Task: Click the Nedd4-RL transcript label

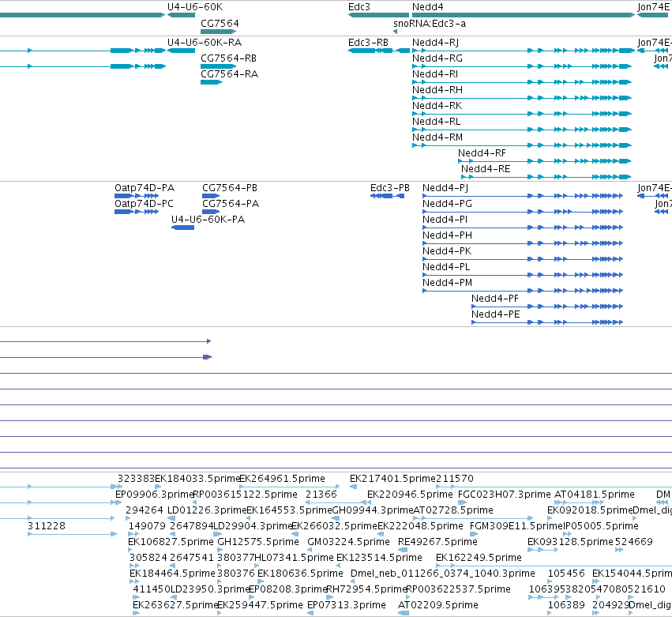Action: 436,122
